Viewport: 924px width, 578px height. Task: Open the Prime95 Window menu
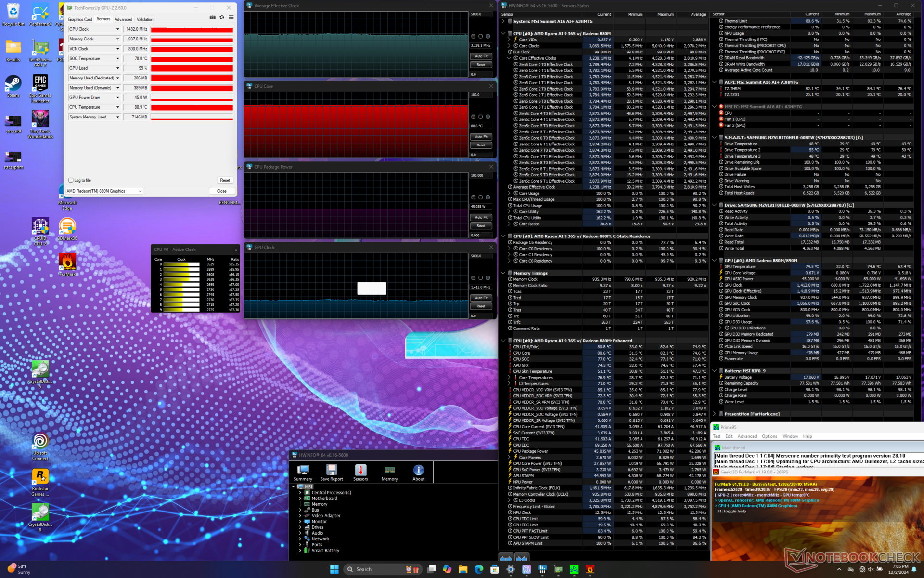[x=790, y=436]
